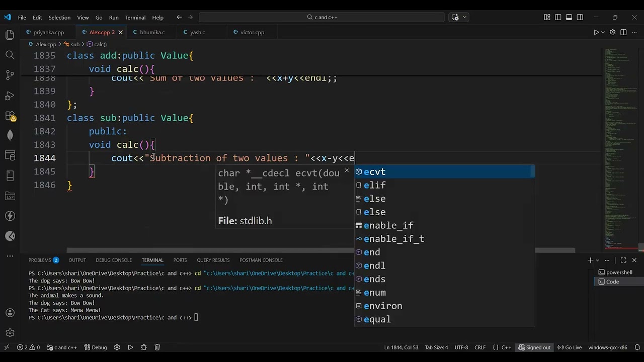Open the database client view icon
The image size is (644, 362).
(10, 155)
